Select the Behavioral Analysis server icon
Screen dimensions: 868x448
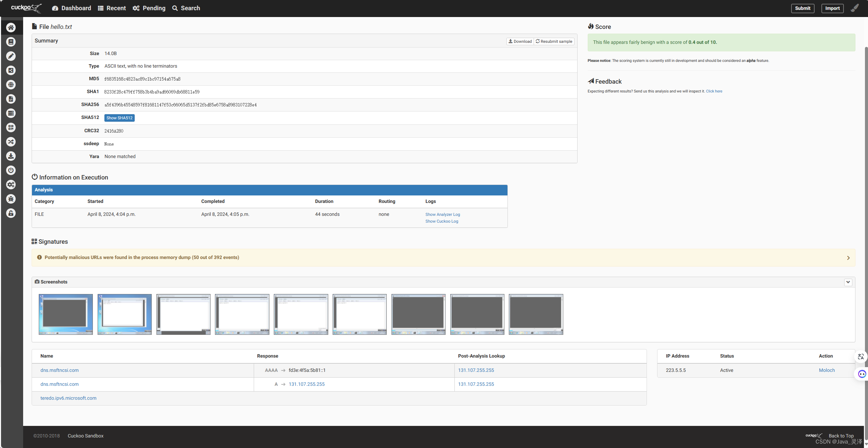[x=11, y=113]
